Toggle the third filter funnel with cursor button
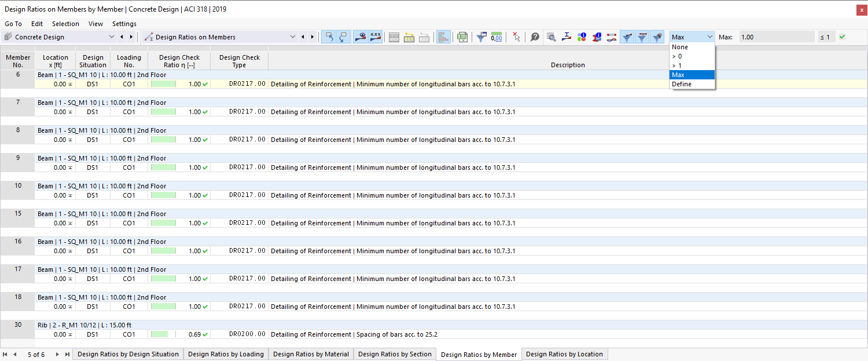868x361 pixels. click(x=657, y=37)
